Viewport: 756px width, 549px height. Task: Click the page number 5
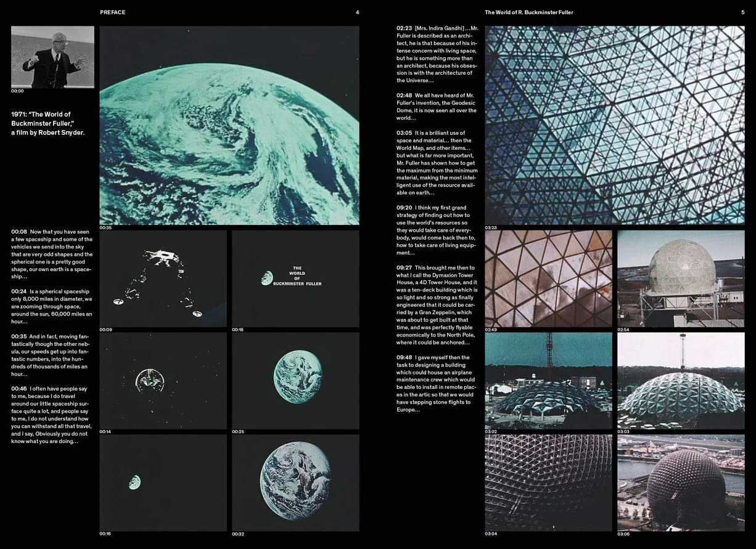point(742,12)
